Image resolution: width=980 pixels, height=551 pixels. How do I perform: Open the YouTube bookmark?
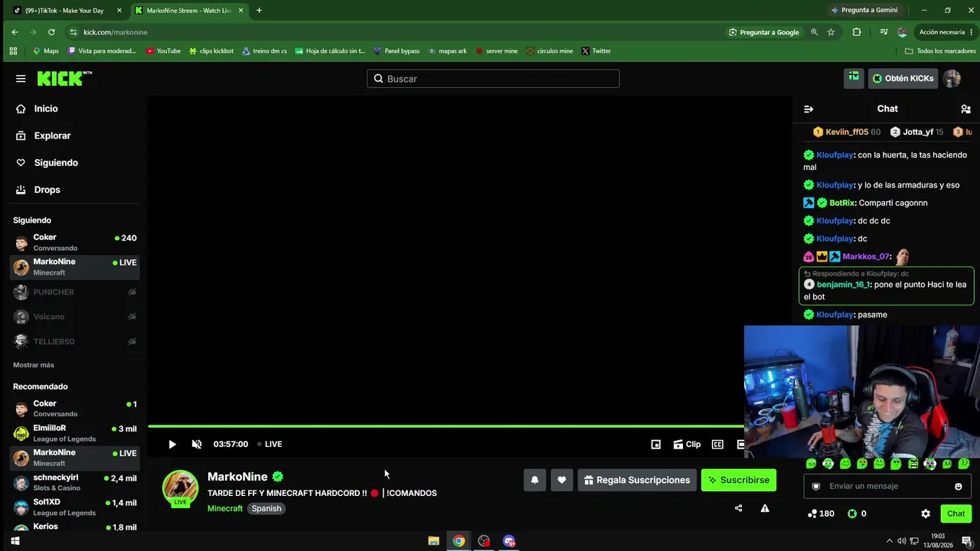163,51
